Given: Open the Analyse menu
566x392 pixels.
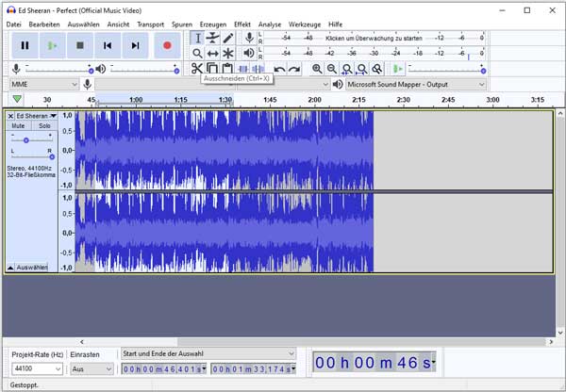Looking at the screenshot, I should 270,24.
